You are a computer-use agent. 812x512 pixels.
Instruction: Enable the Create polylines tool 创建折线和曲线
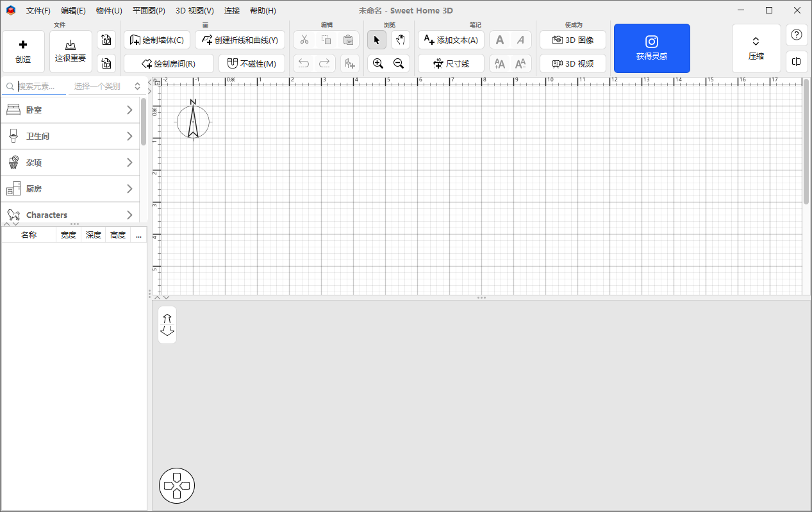pyautogui.click(x=240, y=40)
